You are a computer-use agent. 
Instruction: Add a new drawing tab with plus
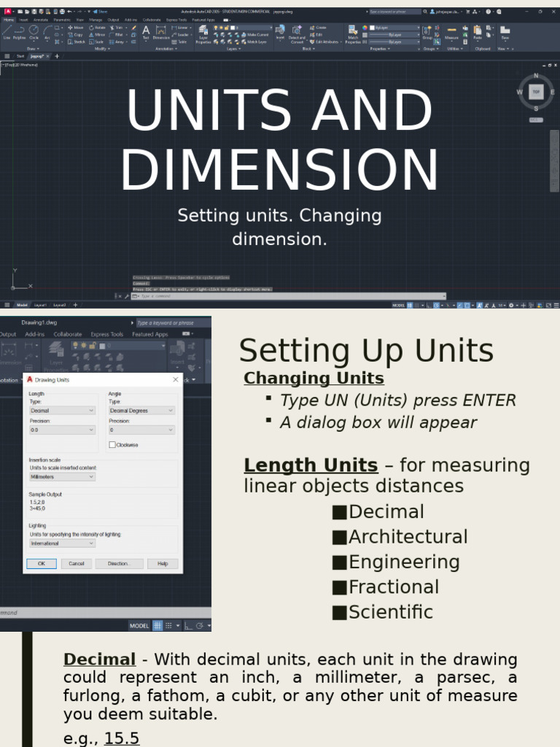click(x=57, y=56)
